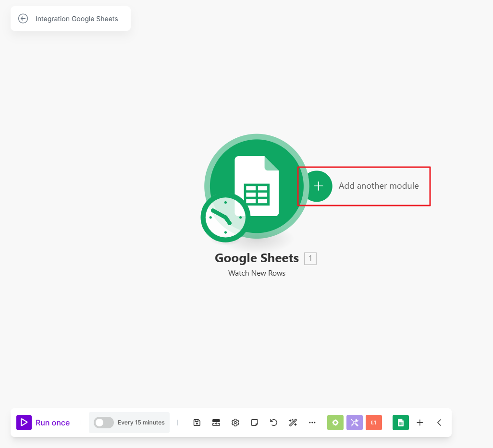Viewport: 493px width, 448px height.
Task: Add a favorite app with plus icon
Action: tap(420, 423)
